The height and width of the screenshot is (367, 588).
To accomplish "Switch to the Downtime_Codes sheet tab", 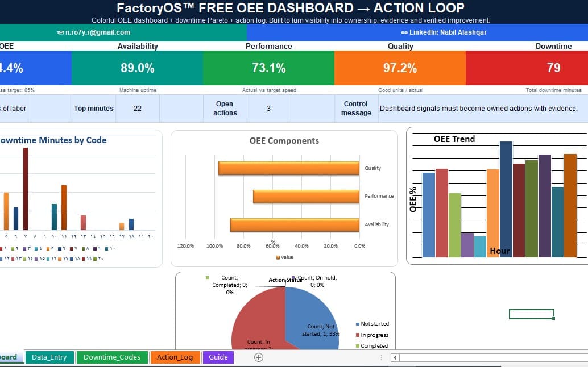I will tap(112, 357).
